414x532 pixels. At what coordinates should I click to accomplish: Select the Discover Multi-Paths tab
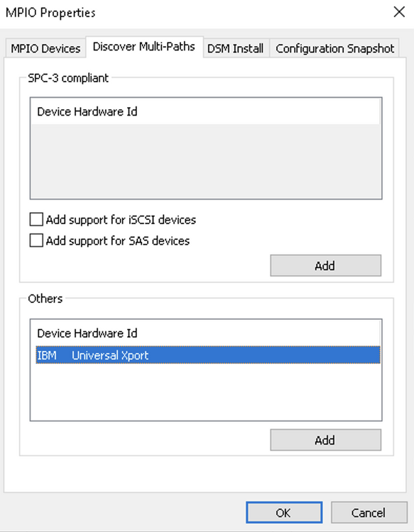(144, 47)
